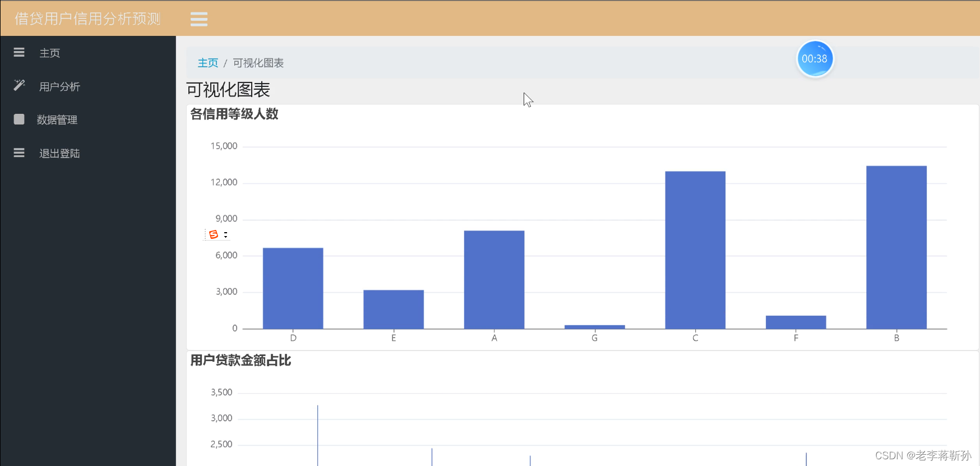Click the small bar for grade G

click(x=595, y=327)
